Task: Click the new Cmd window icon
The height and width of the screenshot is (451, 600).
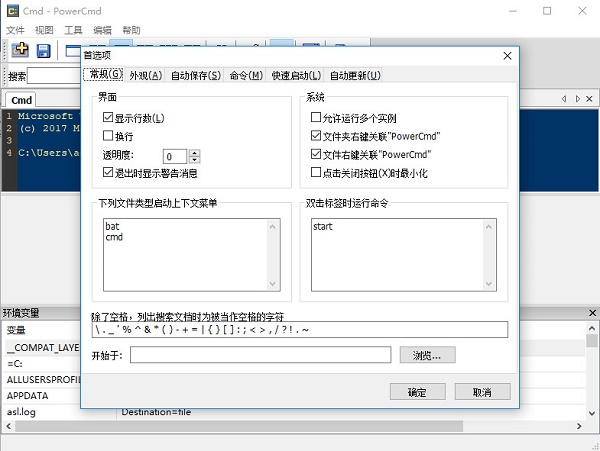Action: [20, 50]
